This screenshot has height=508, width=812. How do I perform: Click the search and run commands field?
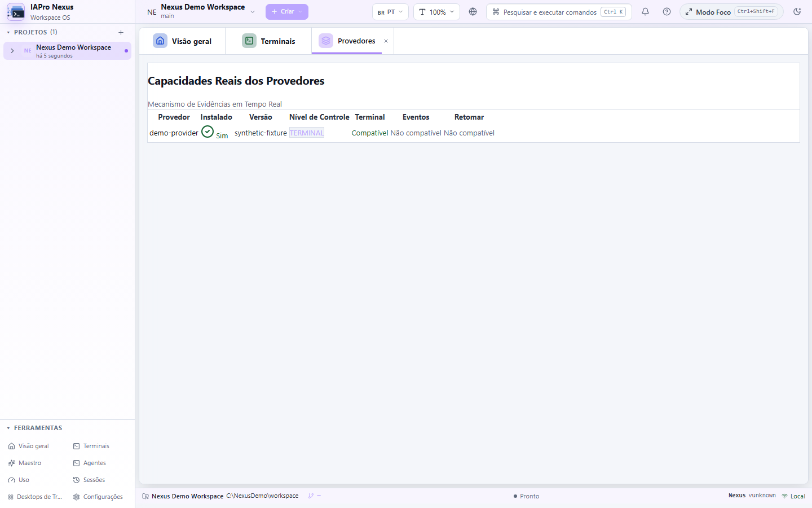(x=559, y=12)
